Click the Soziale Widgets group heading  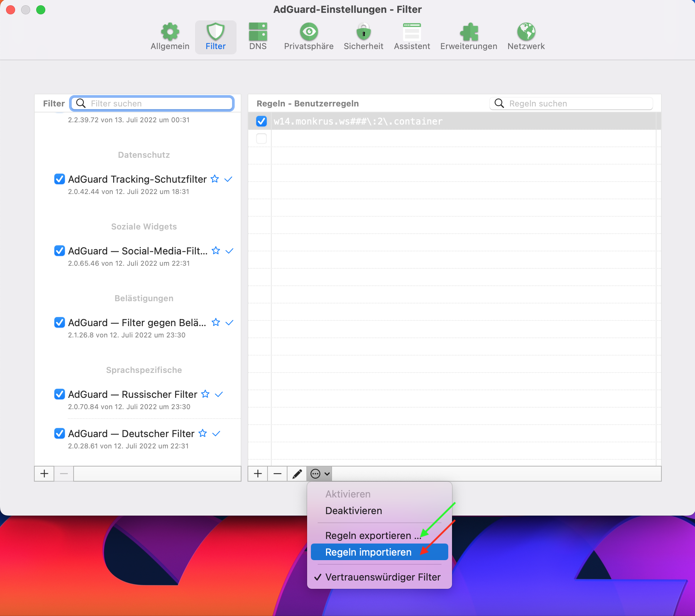coord(144,226)
